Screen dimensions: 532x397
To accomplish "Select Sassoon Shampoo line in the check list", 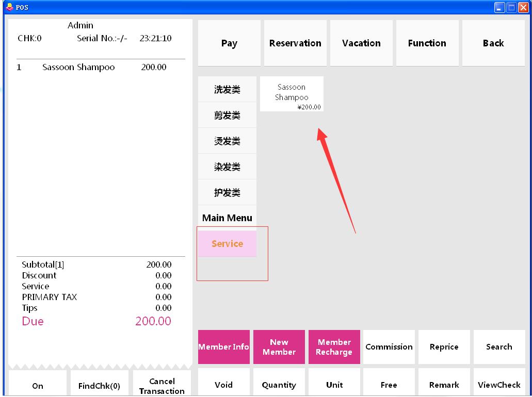I will click(x=92, y=67).
